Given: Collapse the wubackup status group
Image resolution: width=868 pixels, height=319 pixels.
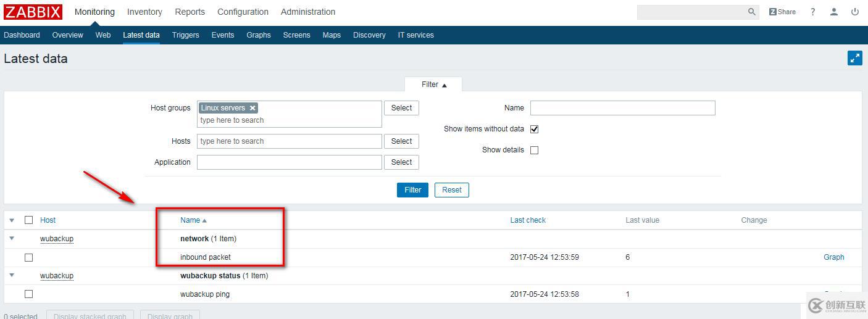Looking at the screenshot, I should (x=12, y=275).
